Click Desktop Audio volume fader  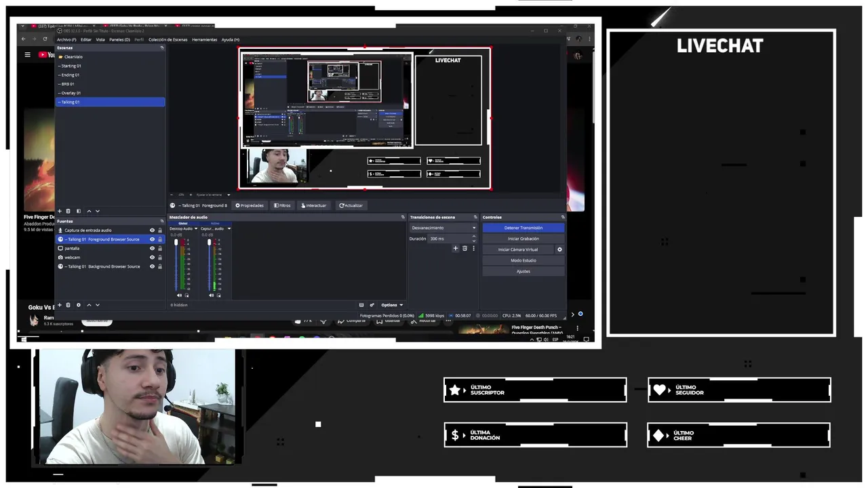(176, 242)
